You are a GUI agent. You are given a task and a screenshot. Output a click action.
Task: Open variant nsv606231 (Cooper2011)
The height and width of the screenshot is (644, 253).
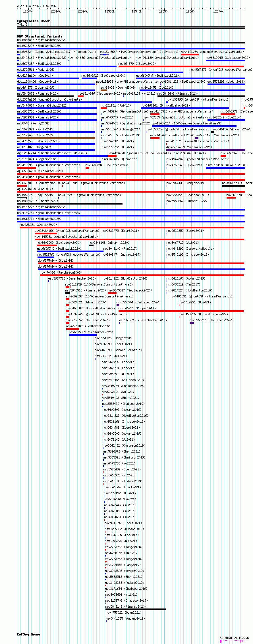click(x=137, y=309)
